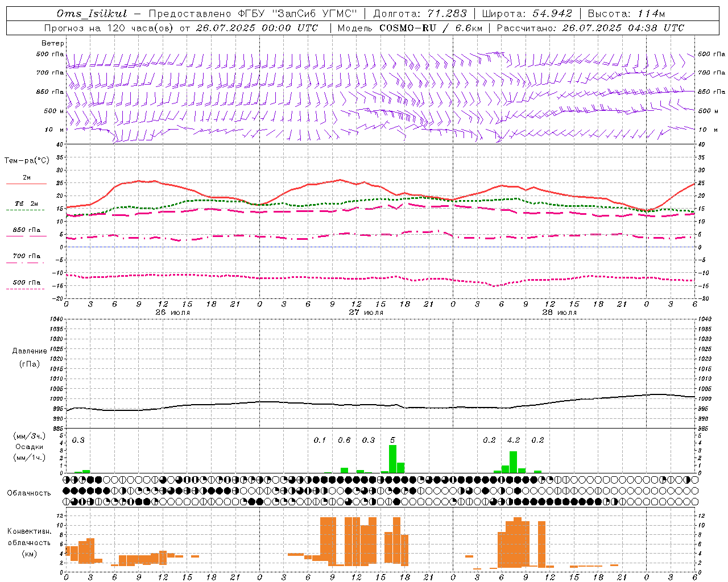This screenshot has width=728, height=582.
Task: Click the 4.2 precipitation amount
Action: 514,440
